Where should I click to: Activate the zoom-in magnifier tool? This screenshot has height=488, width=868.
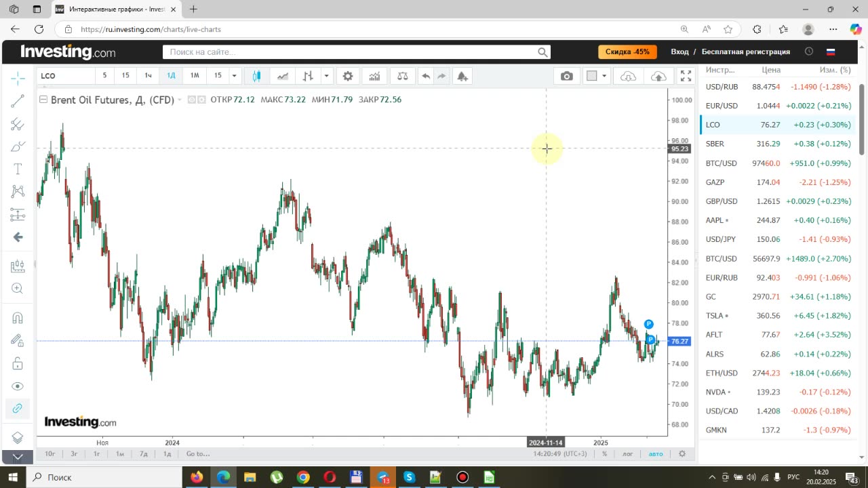[18, 289]
